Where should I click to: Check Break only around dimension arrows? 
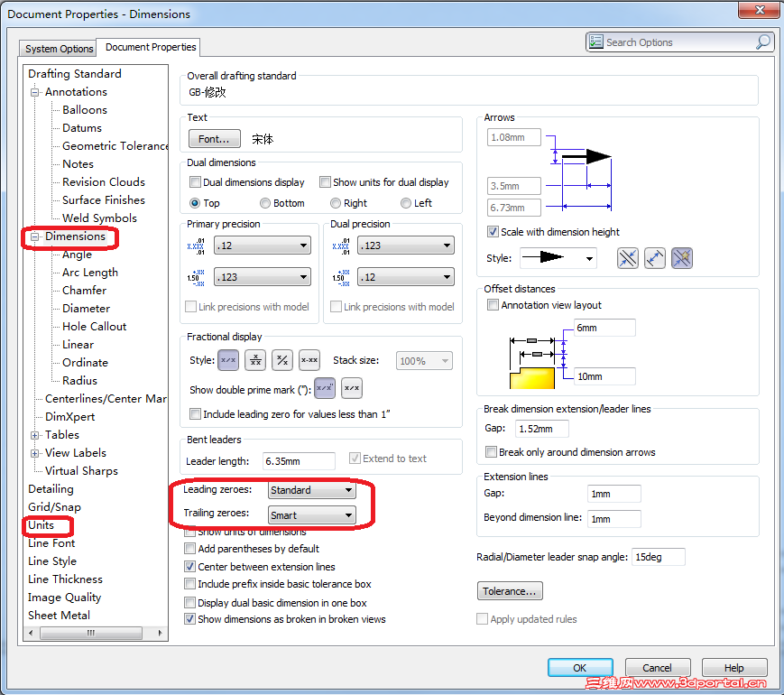pyautogui.click(x=491, y=452)
